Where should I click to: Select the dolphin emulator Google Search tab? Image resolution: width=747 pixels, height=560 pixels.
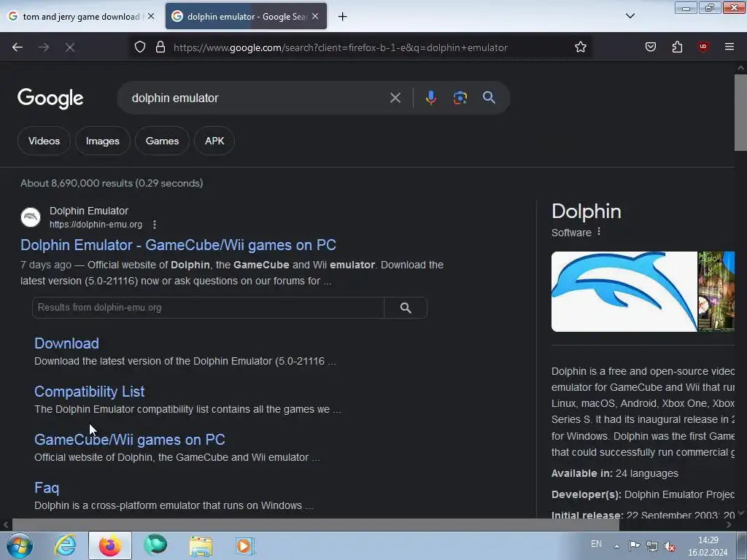(247, 16)
